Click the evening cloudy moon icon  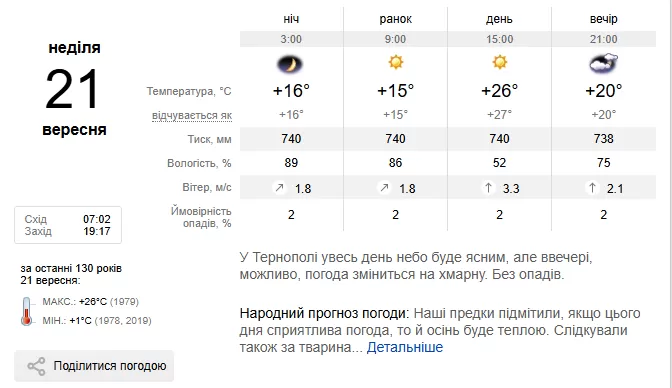(603, 63)
